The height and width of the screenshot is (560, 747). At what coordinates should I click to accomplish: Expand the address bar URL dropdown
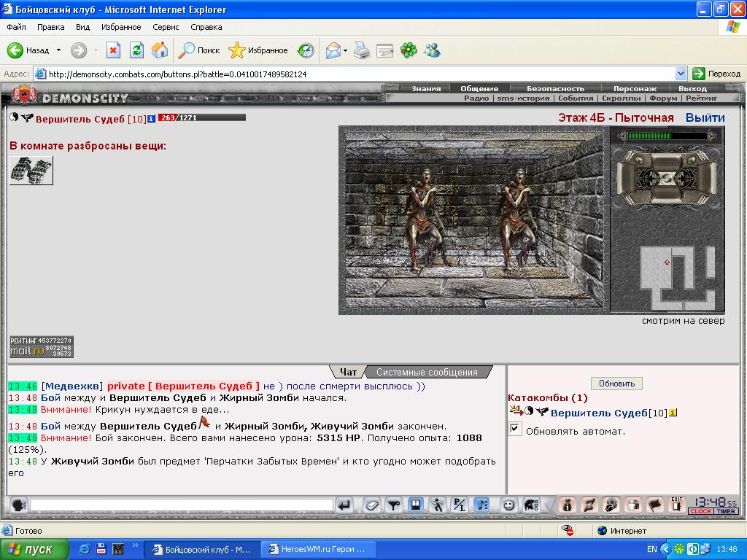coord(681,74)
